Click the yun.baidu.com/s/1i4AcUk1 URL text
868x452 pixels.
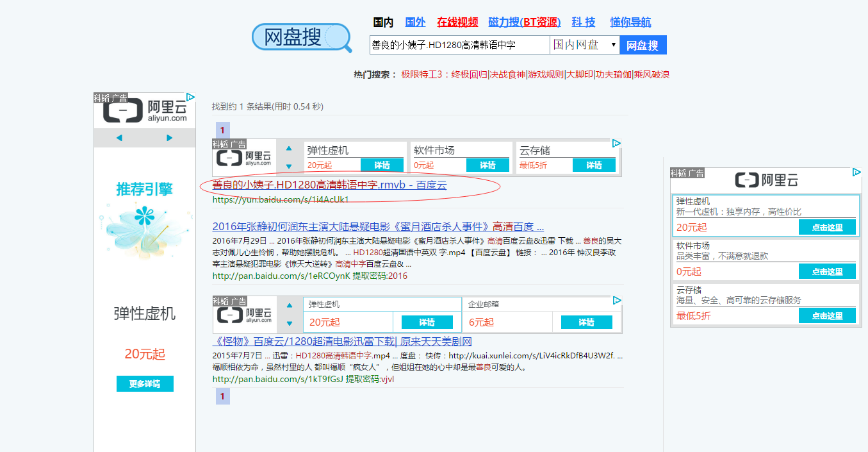tap(281, 199)
